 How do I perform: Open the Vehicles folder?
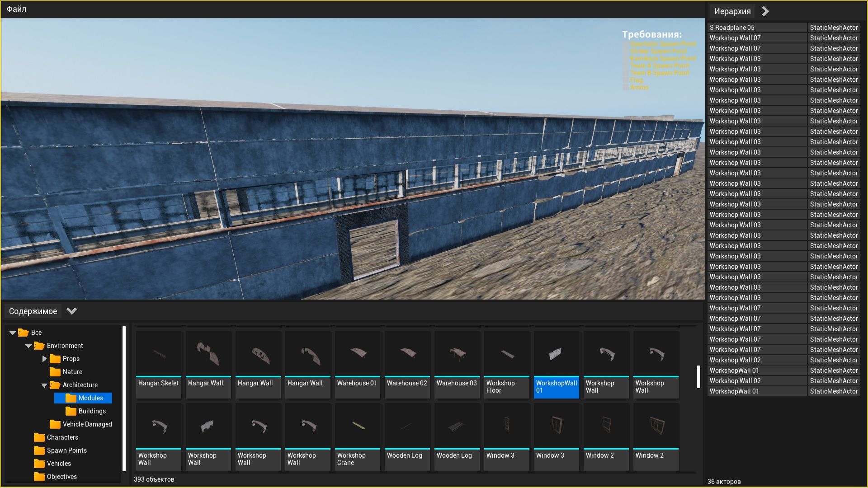click(52, 464)
